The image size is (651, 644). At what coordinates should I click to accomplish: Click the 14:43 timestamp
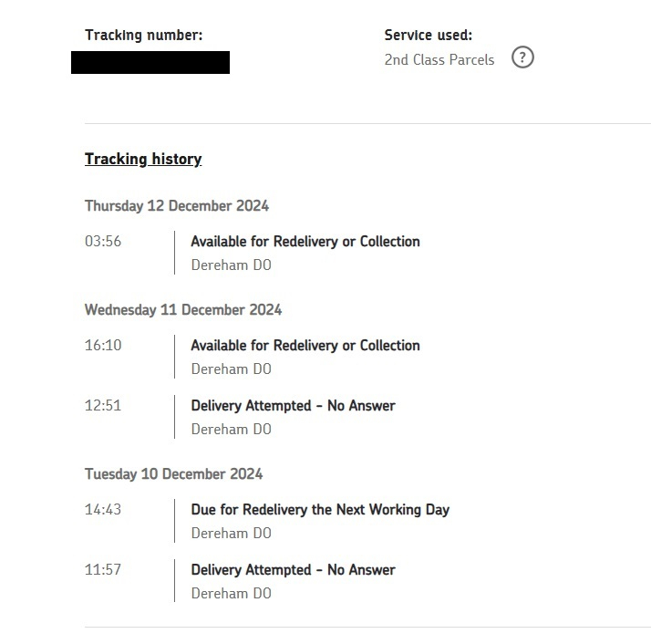pos(103,509)
